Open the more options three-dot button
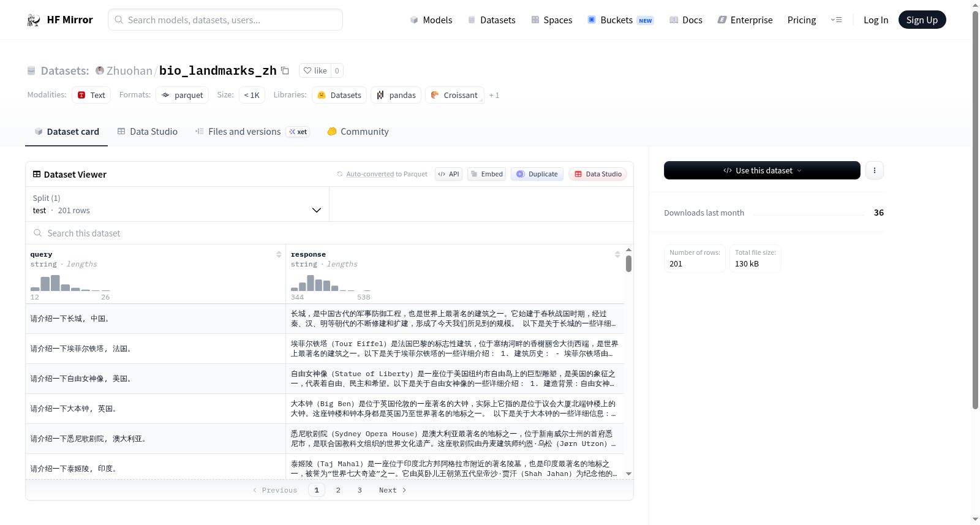The width and height of the screenshot is (980, 525). point(875,170)
